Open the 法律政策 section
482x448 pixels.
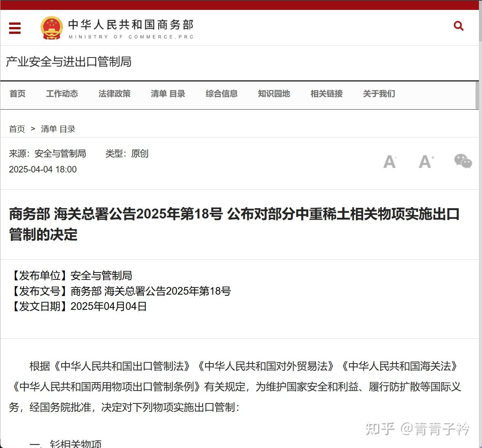[114, 94]
